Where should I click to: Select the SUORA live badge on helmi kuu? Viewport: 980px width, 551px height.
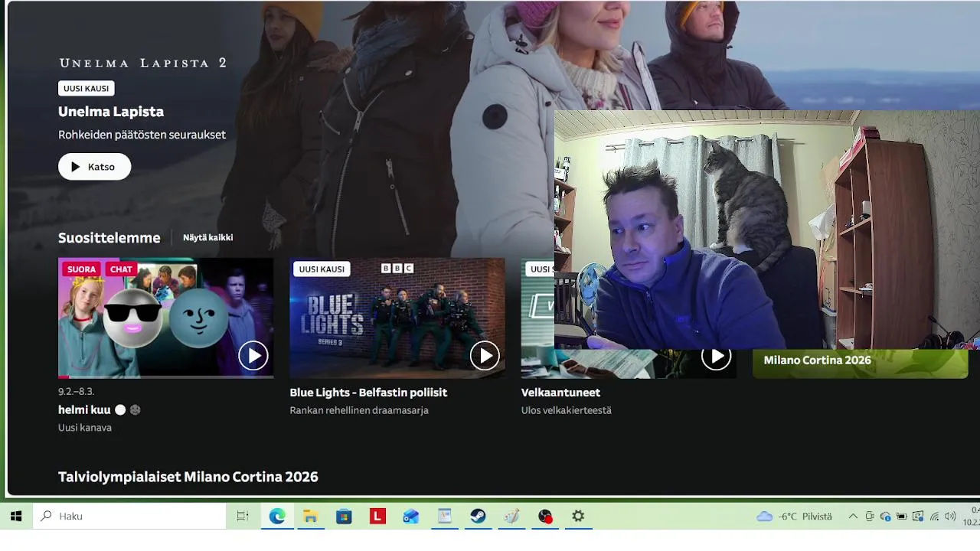click(x=81, y=269)
